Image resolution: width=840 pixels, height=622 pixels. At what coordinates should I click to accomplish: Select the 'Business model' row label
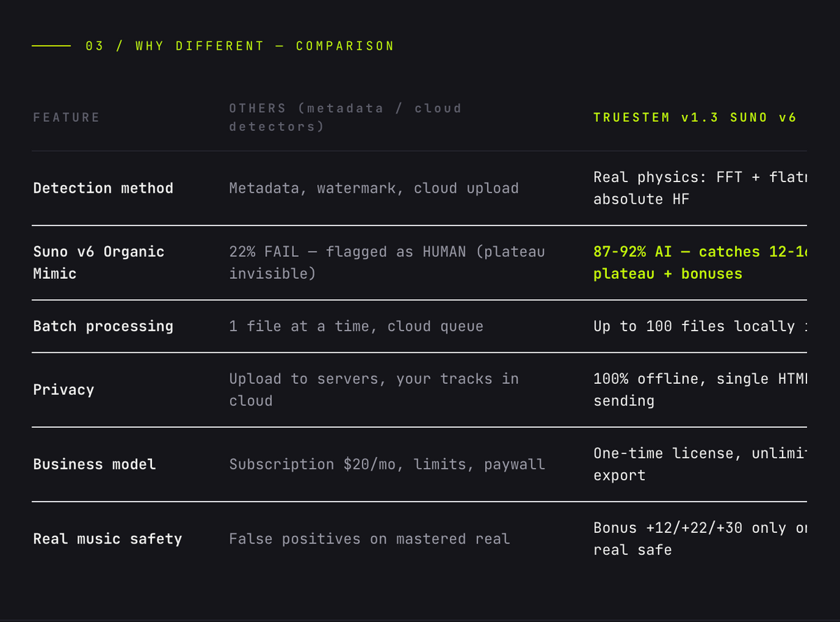(94, 464)
